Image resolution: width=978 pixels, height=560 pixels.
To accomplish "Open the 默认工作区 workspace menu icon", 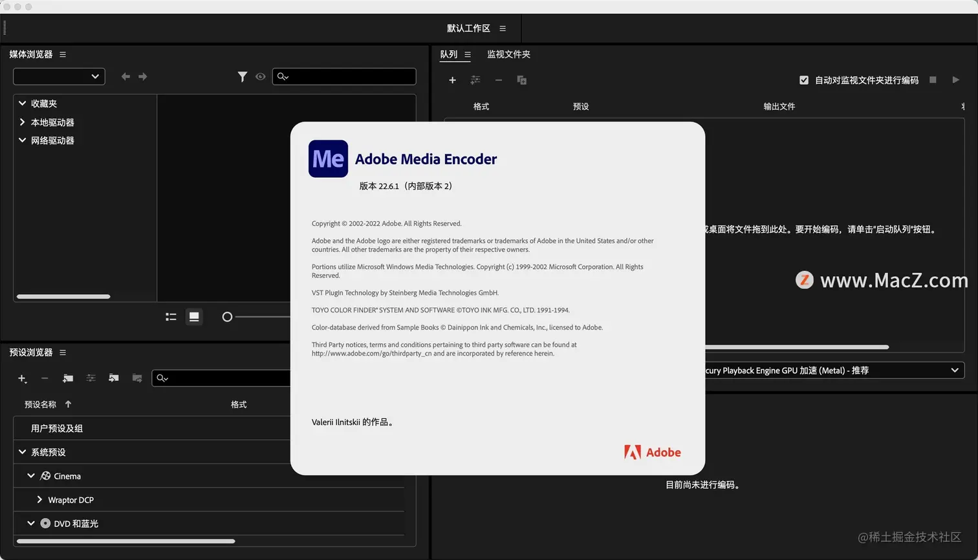I will coord(503,28).
